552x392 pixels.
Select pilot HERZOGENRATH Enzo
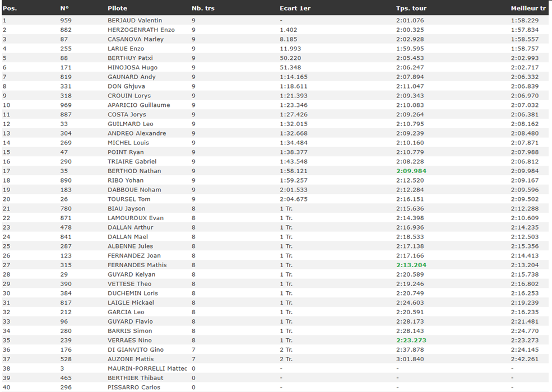(141, 30)
